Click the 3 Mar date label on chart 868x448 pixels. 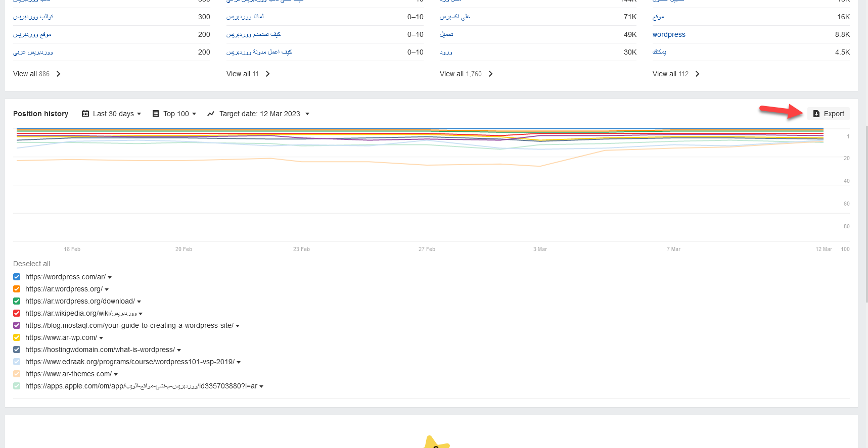tap(540, 249)
